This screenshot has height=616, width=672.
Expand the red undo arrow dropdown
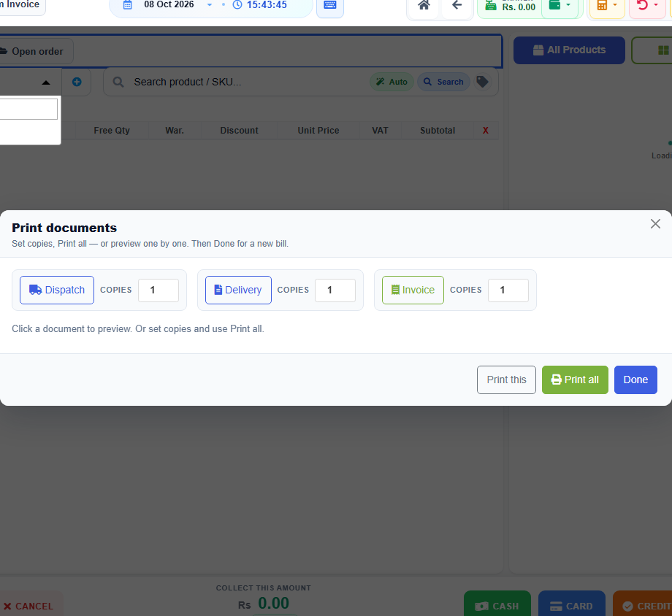pos(646,6)
